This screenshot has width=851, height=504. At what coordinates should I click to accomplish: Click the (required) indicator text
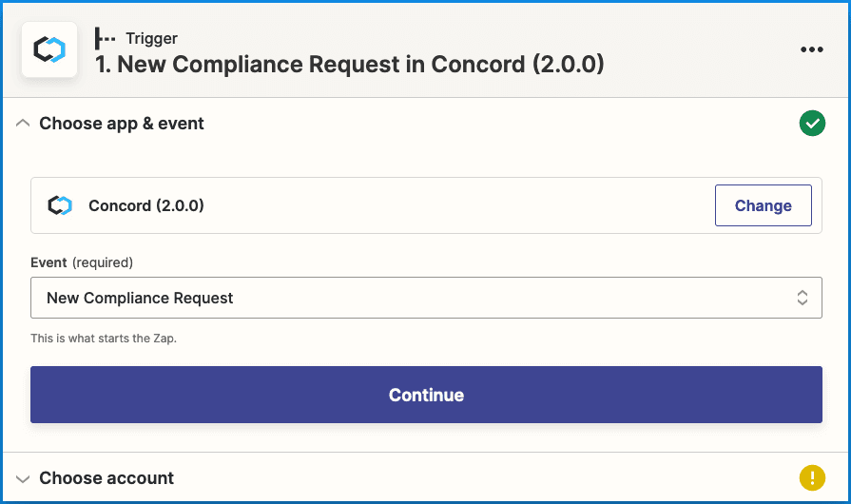[x=103, y=262]
